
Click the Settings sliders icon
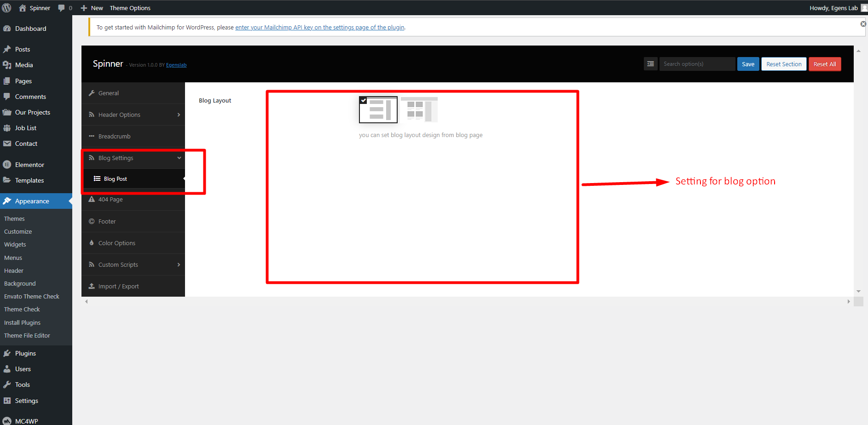coord(7,401)
